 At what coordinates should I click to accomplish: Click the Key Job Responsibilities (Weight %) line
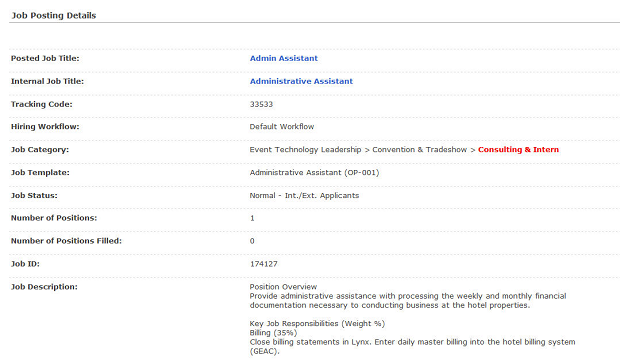click(317, 324)
